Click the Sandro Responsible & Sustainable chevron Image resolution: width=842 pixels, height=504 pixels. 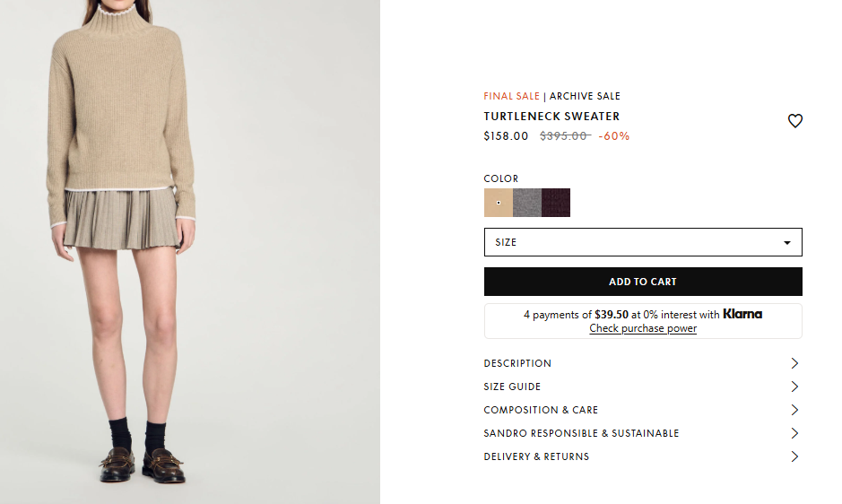pyautogui.click(x=794, y=433)
